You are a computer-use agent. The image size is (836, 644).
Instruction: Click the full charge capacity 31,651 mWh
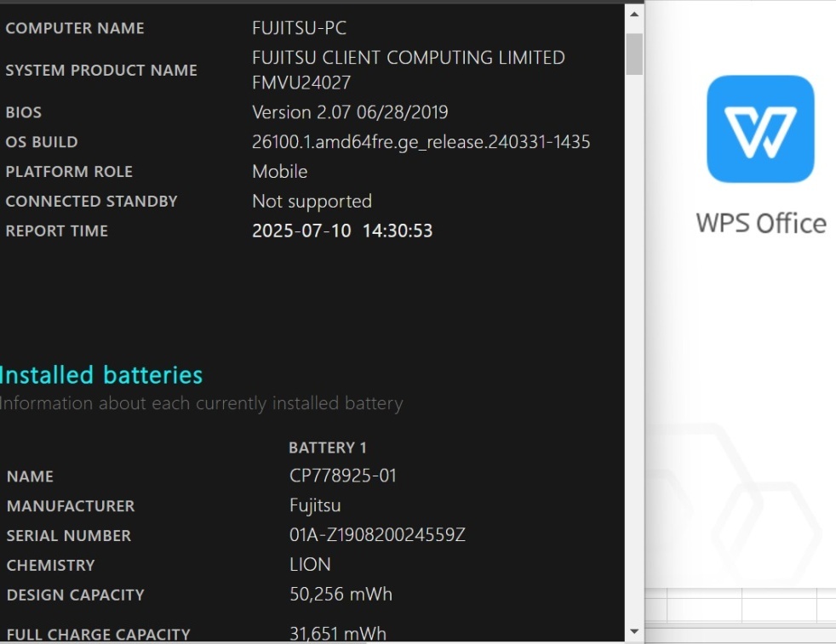tap(338, 634)
